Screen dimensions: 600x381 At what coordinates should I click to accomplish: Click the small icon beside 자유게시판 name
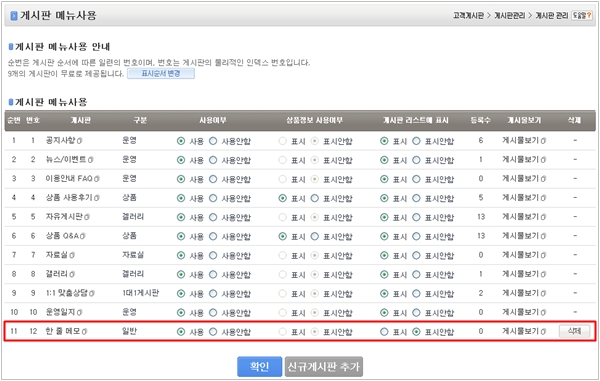pos(87,217)
